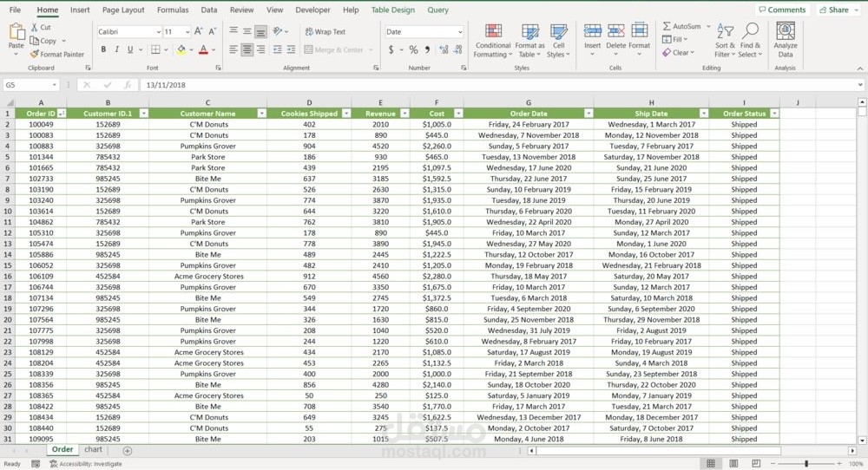Click the Paste icon

coord(16,32)
